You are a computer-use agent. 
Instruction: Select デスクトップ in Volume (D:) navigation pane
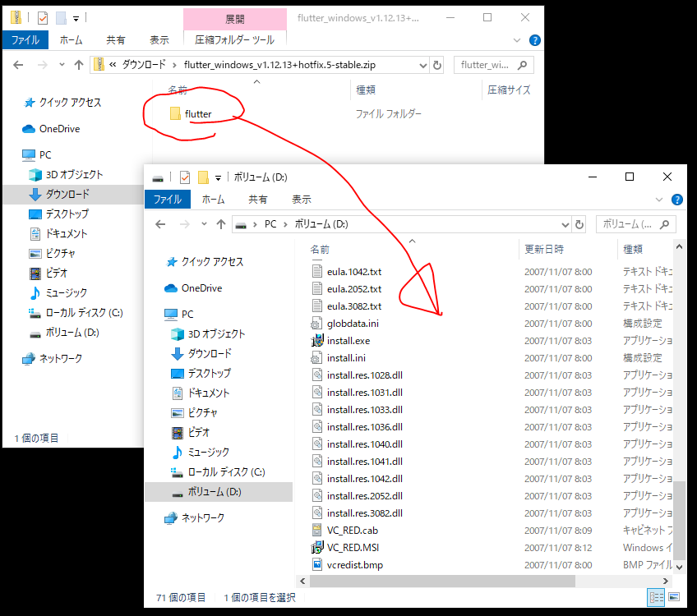pyautogui.click(x=209, y=374)
